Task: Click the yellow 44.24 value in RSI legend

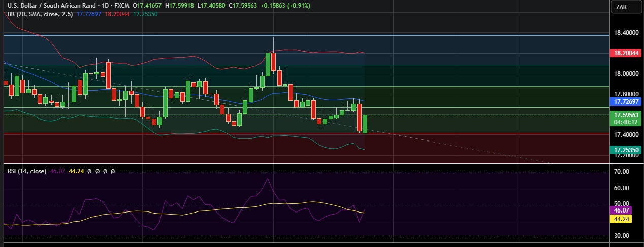Action: point(76,171)
